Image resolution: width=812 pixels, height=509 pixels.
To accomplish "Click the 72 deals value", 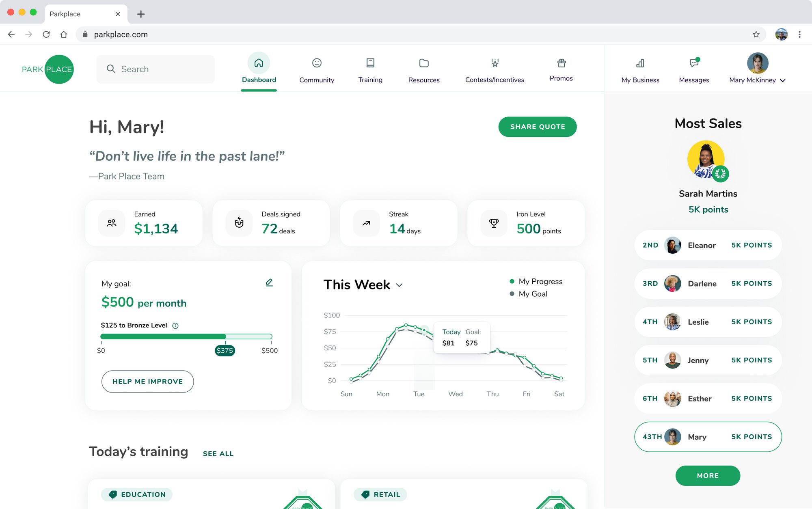I will (x=278, y=229).
